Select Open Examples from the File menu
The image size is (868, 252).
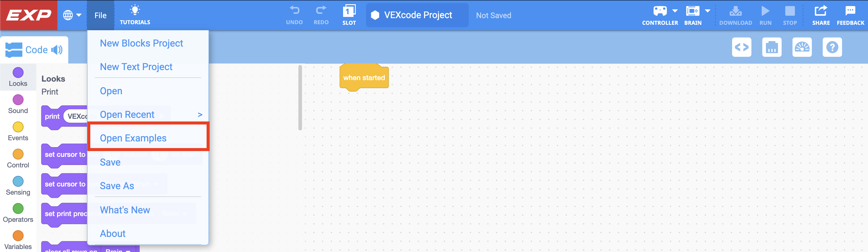[x=133, y=138]
